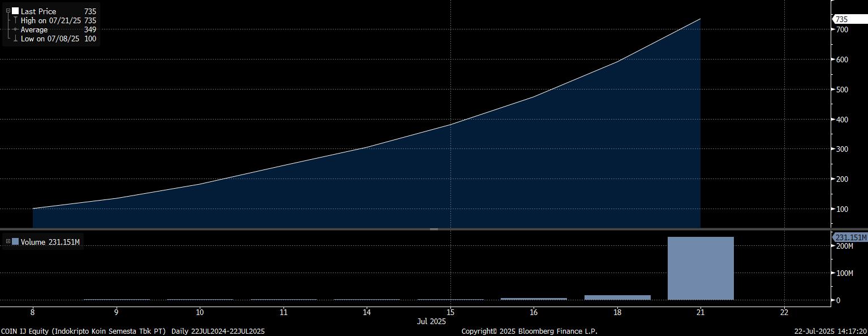This screenshot has height=336, width=868.
Task: Click the Jul 2025 month label
Action: tap(432, 321)
